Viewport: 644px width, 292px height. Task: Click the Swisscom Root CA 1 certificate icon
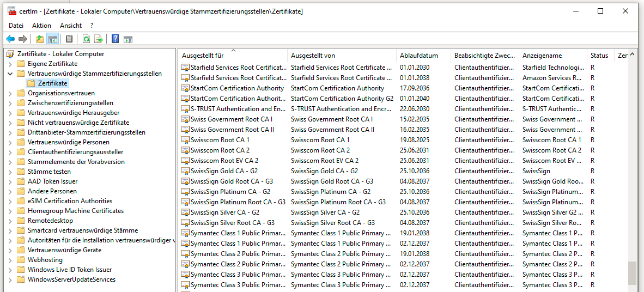(185, 140)
